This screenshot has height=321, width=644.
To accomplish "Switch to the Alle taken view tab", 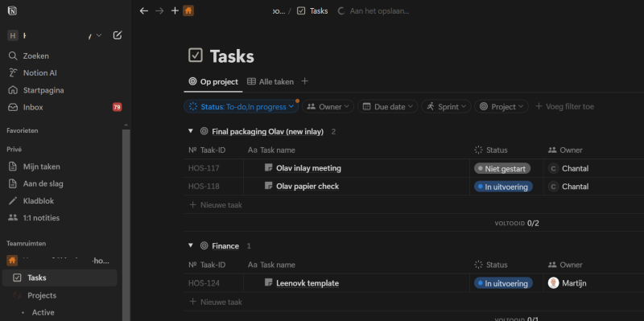I will point(270,82).
